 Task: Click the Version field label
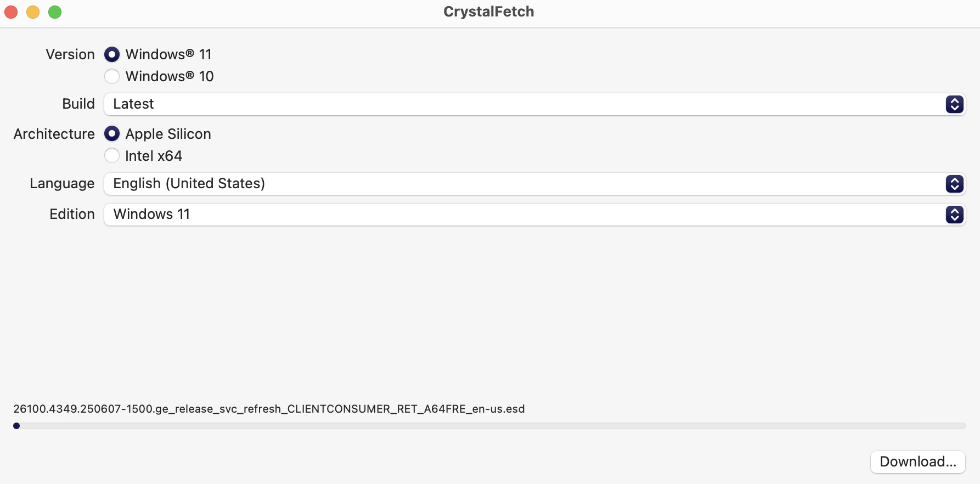pyautogui.click(x=70, y=54)
